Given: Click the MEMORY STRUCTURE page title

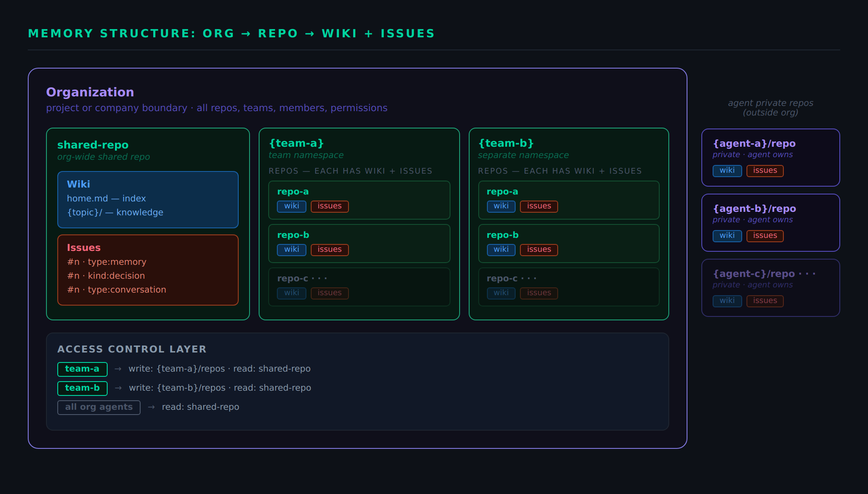Looking at the screenshot, I should click(231, 33).
